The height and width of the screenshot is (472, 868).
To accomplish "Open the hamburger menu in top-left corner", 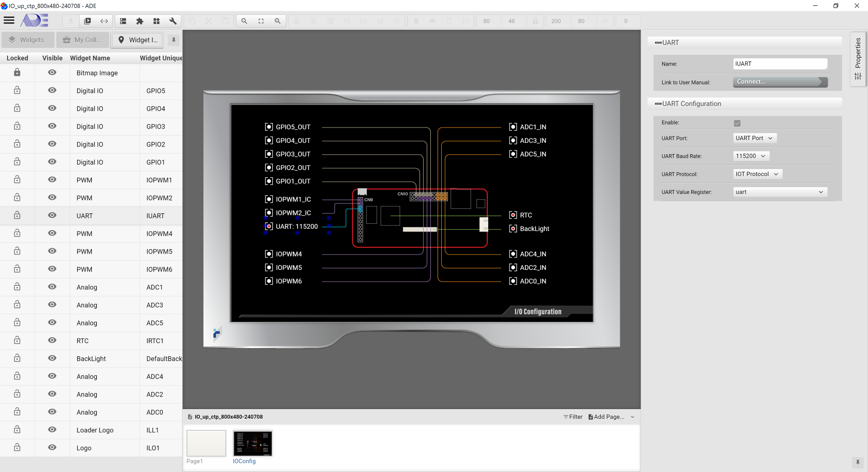I will [9, 20].
